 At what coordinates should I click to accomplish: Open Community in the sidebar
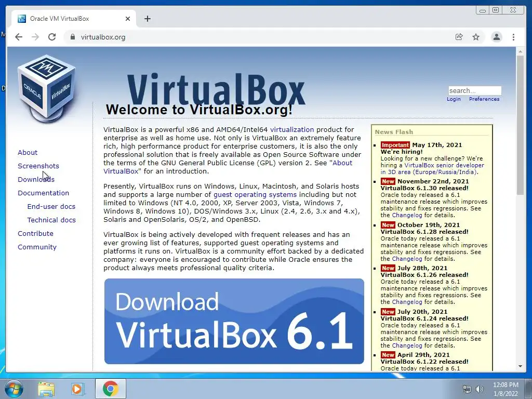click(x=37, y=247)
